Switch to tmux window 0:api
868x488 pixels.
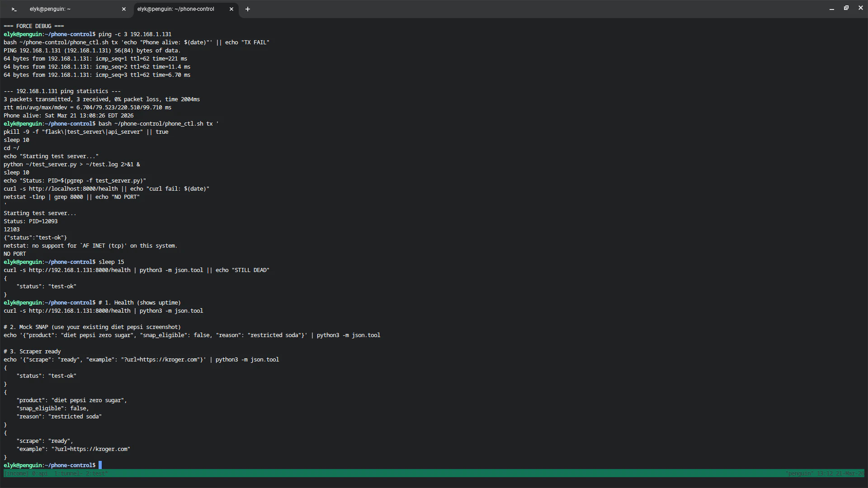[40, 474]
